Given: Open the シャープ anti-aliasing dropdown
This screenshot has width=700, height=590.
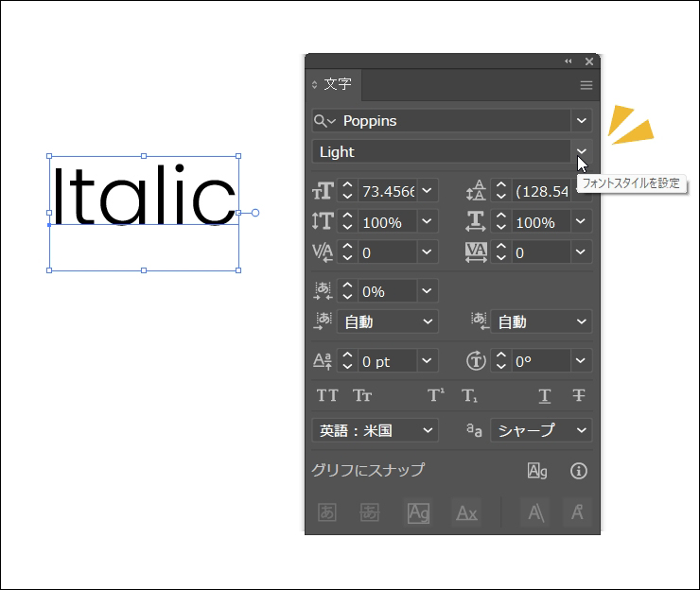Looking at the screenshot, I should (x=540, y=430).
